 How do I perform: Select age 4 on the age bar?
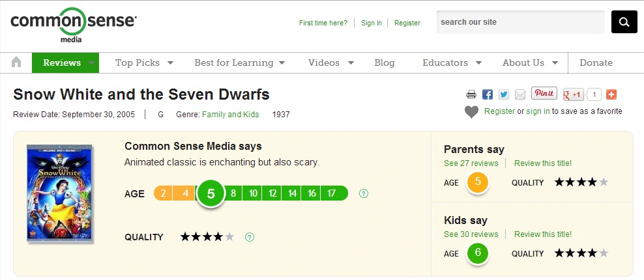click(185, 193)
